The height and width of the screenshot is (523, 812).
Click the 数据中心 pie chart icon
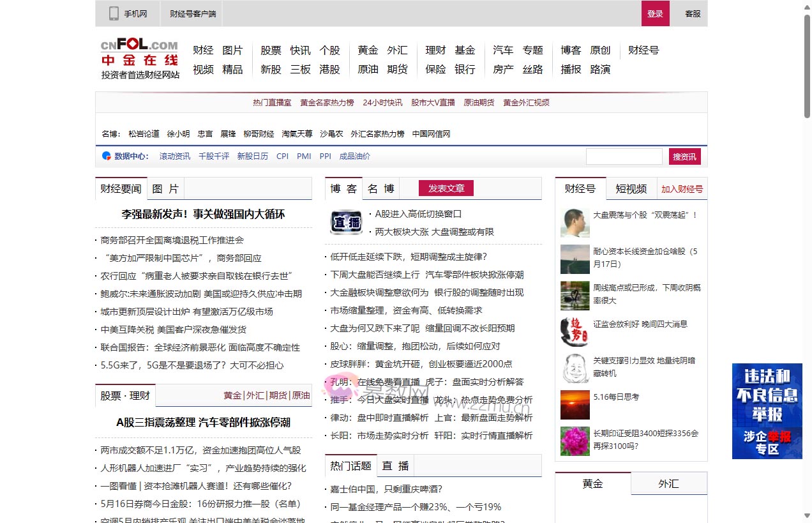click(x=105, y=155)
